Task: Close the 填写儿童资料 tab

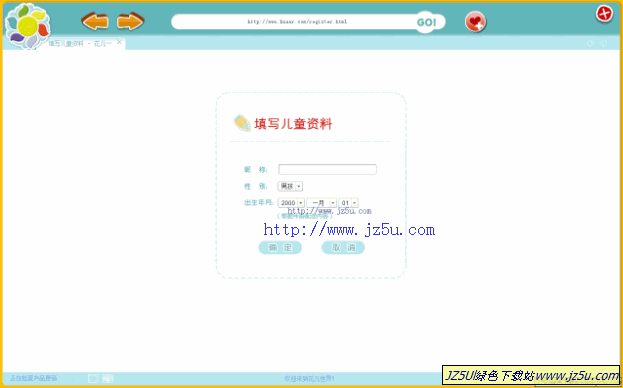Action: (x=119, y=42)
